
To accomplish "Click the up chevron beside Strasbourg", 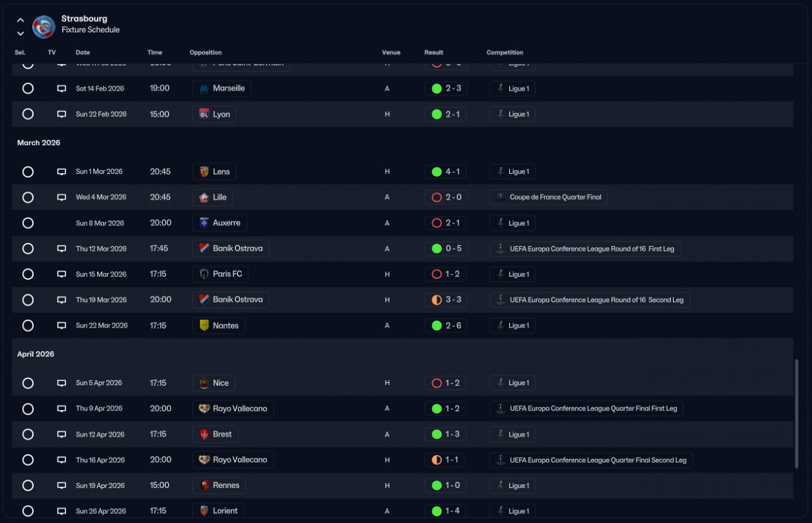I will pyautogui.click(x=20, y=20).
